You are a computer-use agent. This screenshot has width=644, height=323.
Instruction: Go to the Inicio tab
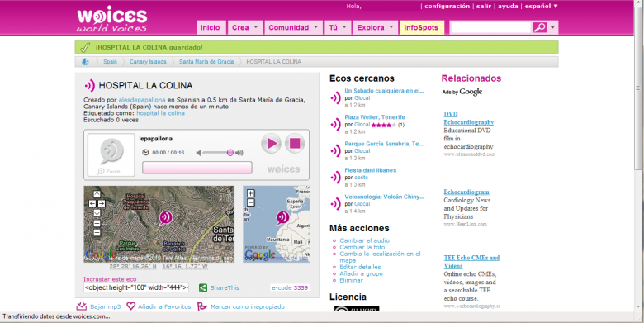pyautogui.click(x=211, y=27)
